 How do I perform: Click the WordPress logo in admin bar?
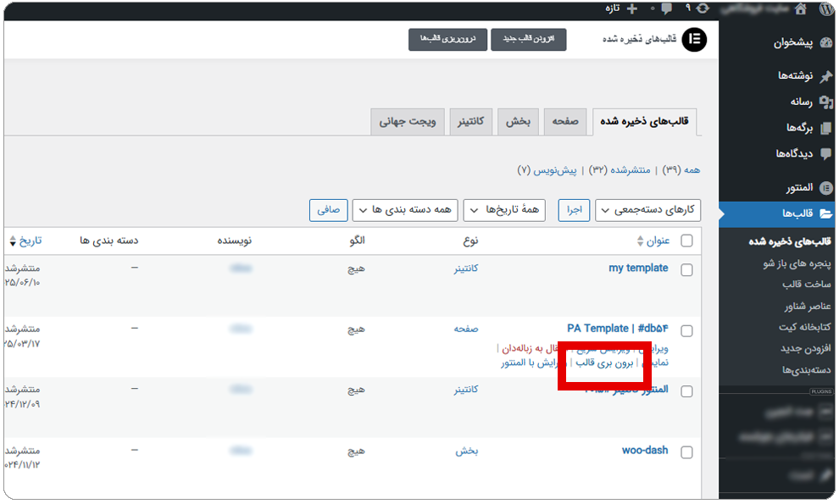click(825, 8)
